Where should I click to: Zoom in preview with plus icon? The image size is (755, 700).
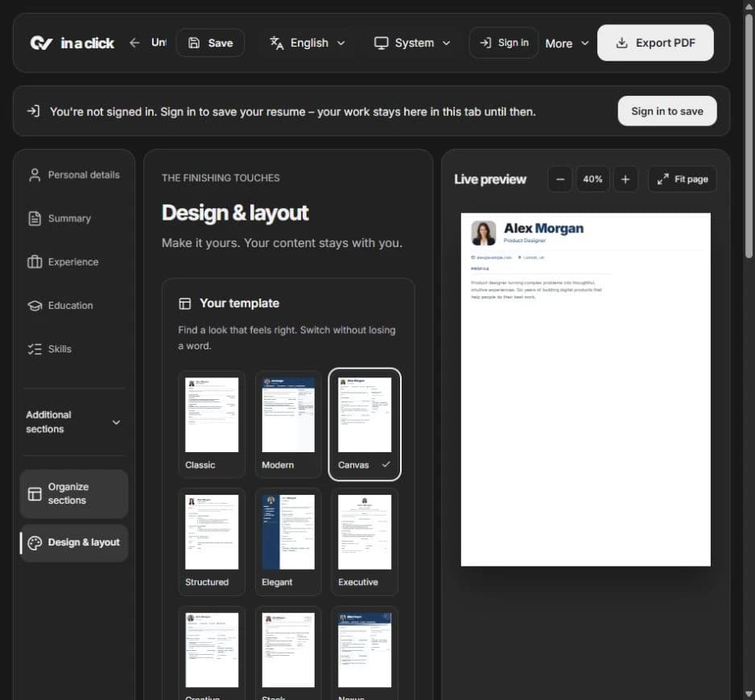625,179
